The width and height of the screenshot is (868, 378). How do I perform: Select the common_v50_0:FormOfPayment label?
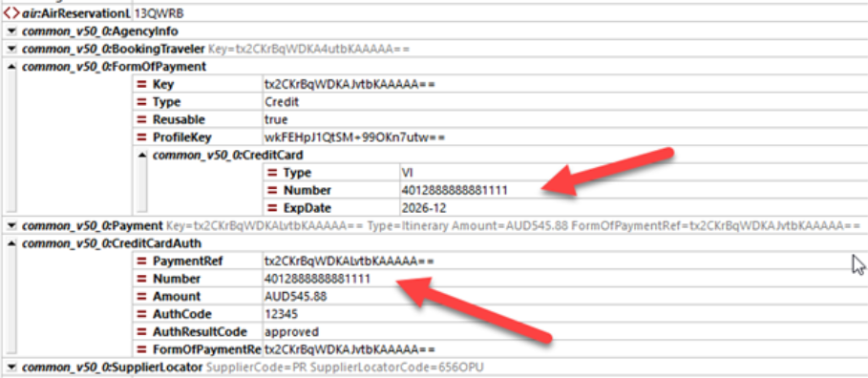[x=114, y=67]
